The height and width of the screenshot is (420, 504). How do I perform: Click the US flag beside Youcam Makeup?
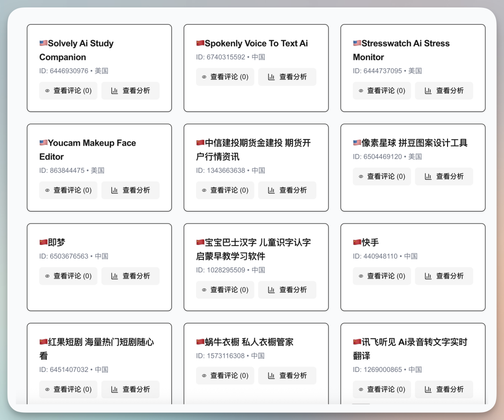tap(43, 143)
